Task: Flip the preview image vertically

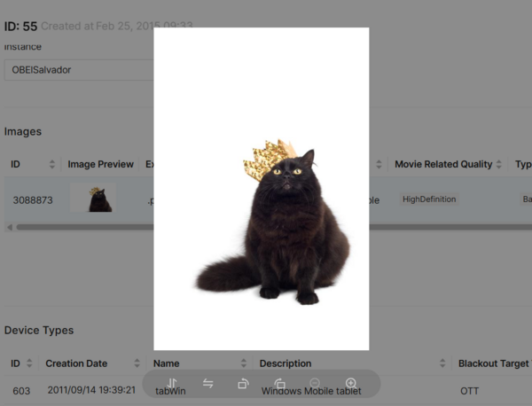Action: (x=173, y=383)
